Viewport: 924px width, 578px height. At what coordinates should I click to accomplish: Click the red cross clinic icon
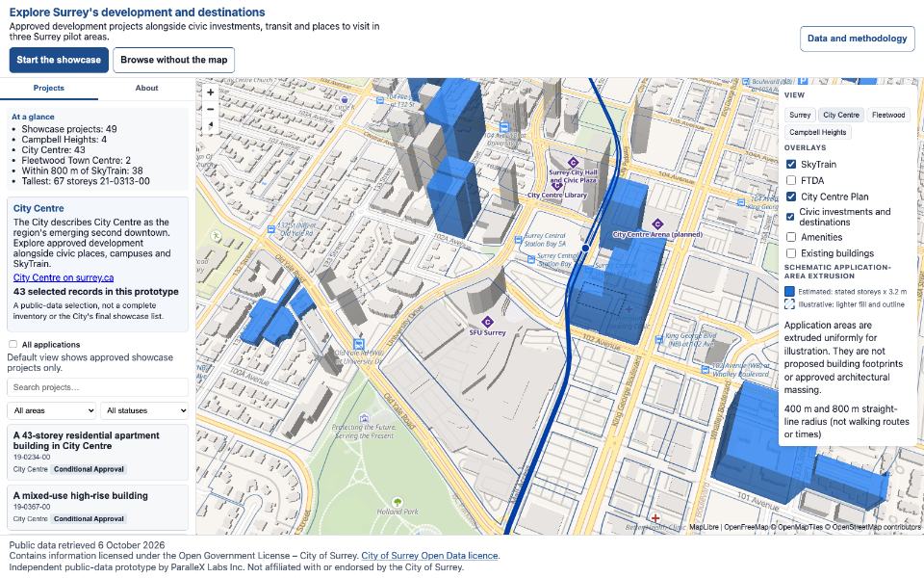[654, 518]
